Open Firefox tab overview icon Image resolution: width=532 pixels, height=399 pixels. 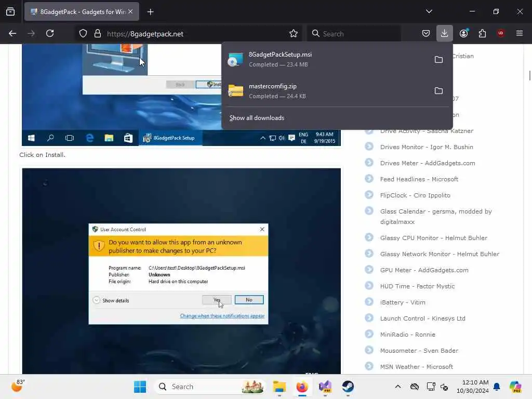coord(10,11)
